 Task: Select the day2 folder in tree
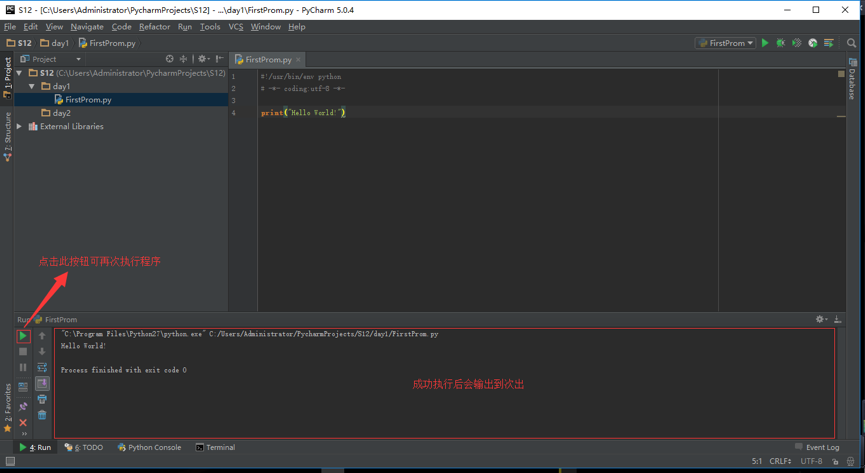tap(56, 113)
